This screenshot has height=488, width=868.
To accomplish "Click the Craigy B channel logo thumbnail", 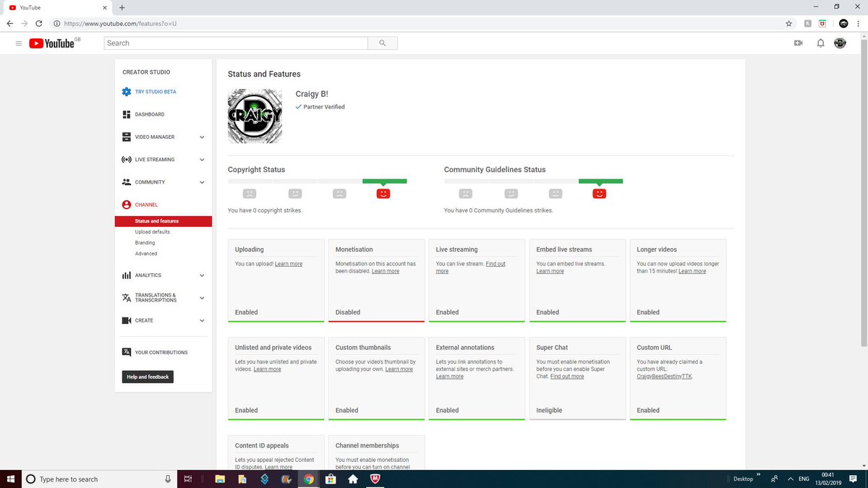I will pos(255,116).
